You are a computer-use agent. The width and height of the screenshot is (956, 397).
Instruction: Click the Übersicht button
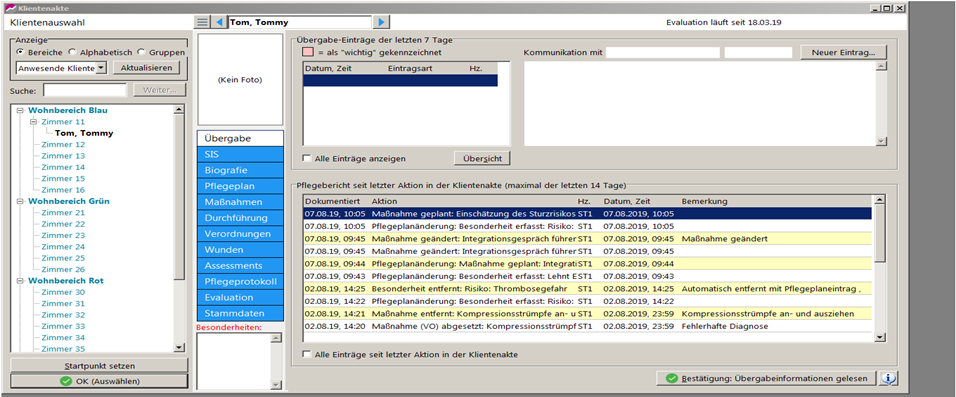482,159
